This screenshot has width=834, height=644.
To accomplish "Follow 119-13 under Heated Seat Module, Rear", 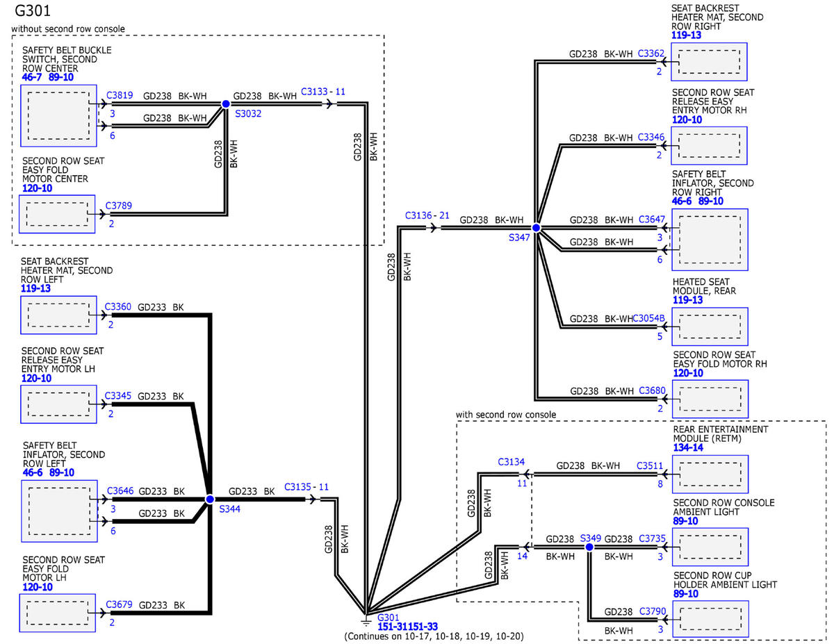I will [x=688, y=300].
